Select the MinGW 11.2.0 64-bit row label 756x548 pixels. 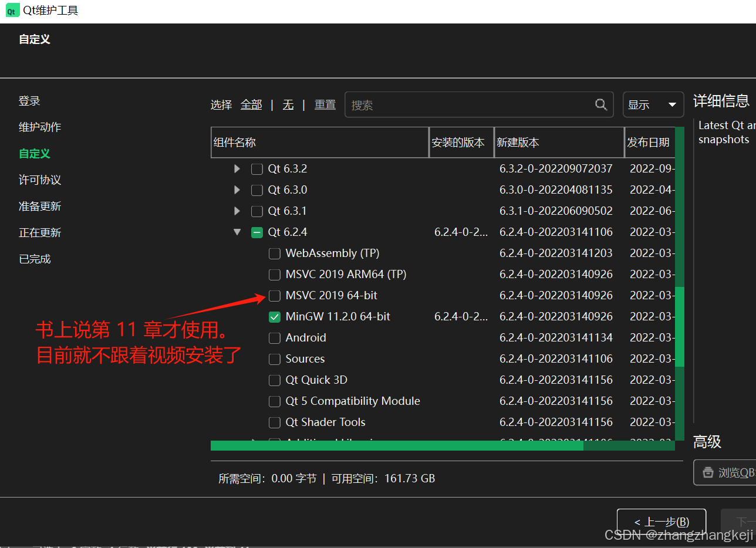(338, 317)
